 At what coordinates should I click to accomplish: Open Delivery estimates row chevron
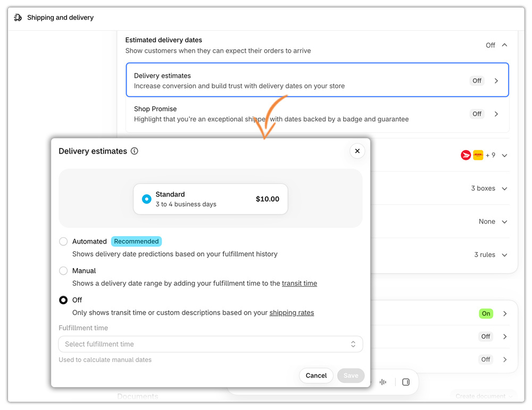(x=496, y=81)
